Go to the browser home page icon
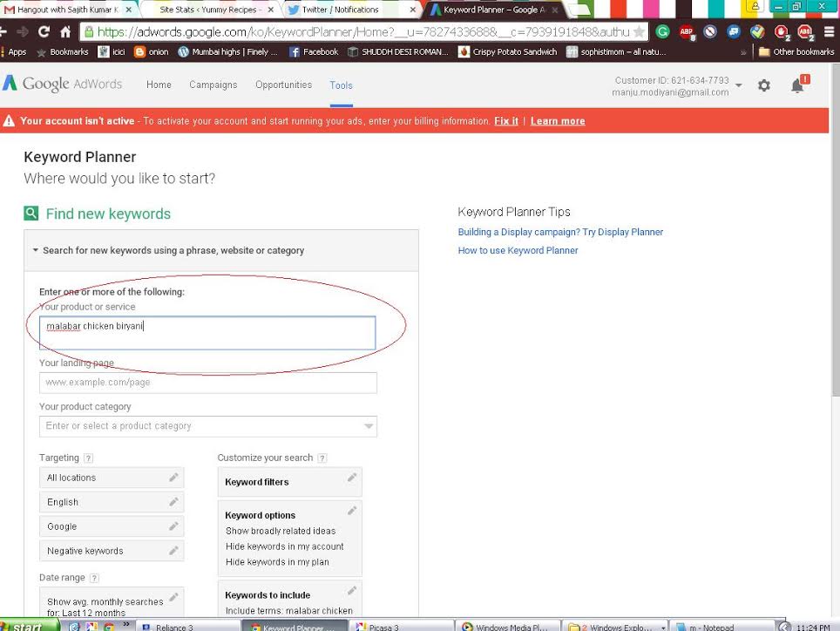Image resolution: width=840 pixels, height=631 pixels. 65,32
